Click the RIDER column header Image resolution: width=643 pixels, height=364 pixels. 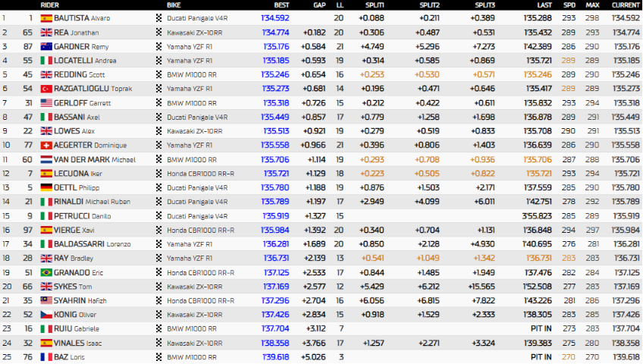(x=49, y=5)
